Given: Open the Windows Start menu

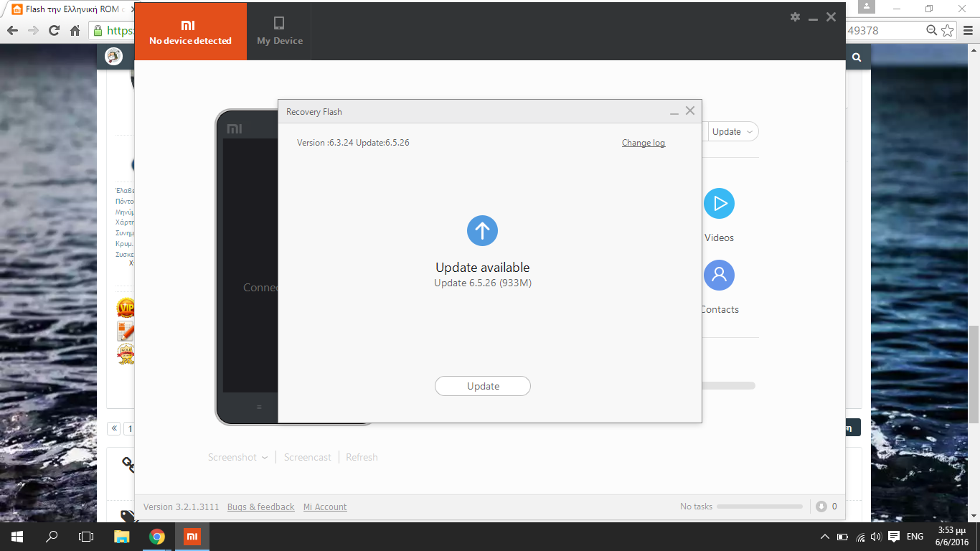Looking at the screenshot, I should (16, 537).
